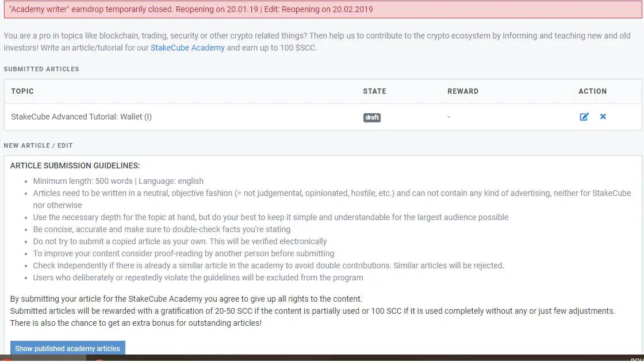Click the guideline about copied articles
The height and width of the screenshot is (362, 644).
click(x=180, y=241)
